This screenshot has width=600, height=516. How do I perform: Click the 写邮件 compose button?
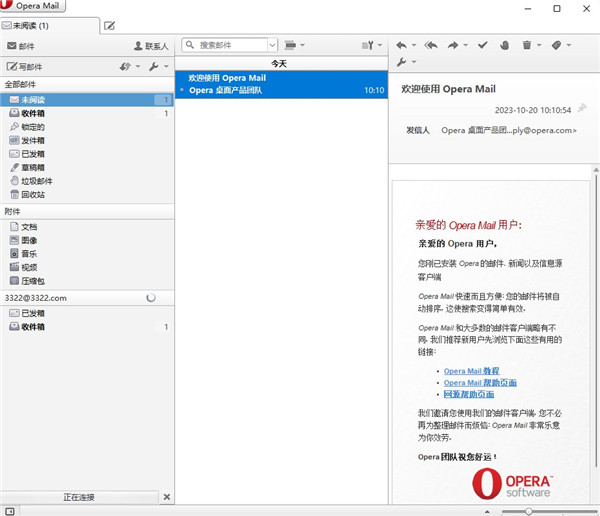pyautogui.click(x=25, y=67)
